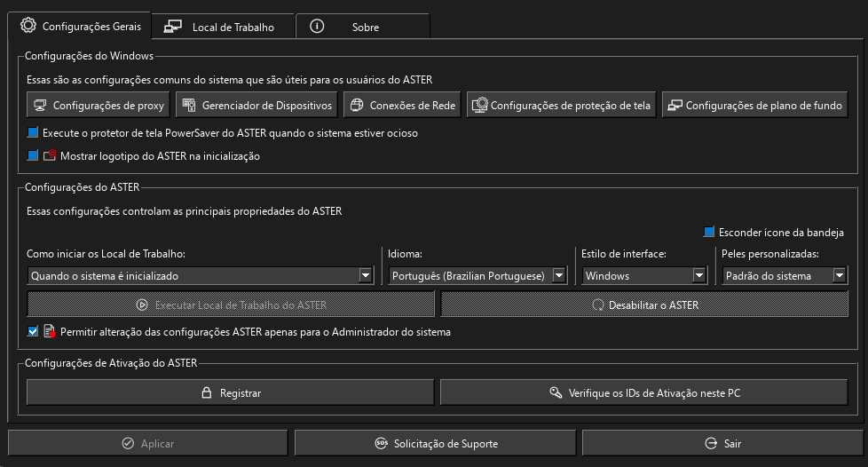The width and height of the screenshot is (868, 467).
Task: Click the play icon in Executar Local de Trabalho
Action: click(142, 305)
